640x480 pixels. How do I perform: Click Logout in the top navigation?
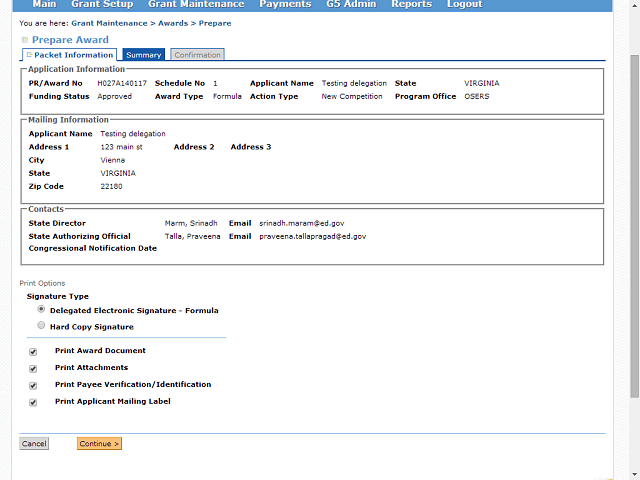(464, 5)
